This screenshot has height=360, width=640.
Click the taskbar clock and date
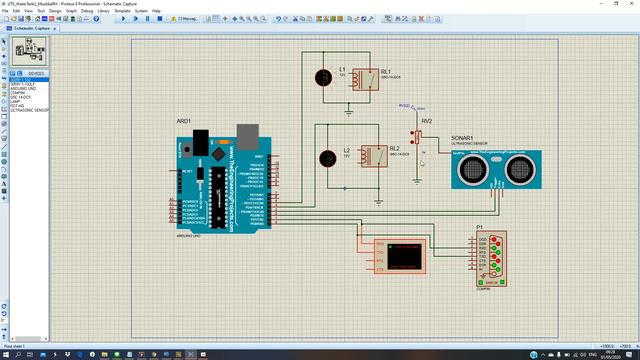(611, 354)
